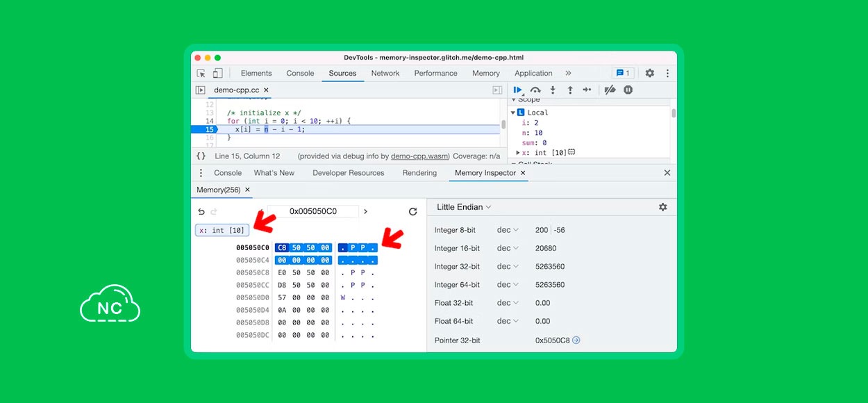Close the demo-cpp.cc file tab
This screenshot has height=403, width=868.
tap(266, 90)
